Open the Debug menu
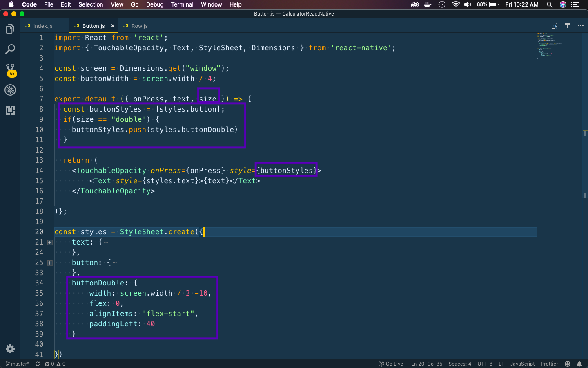The image size is (588, 368). pyautogui.click(x=155, y=4)
